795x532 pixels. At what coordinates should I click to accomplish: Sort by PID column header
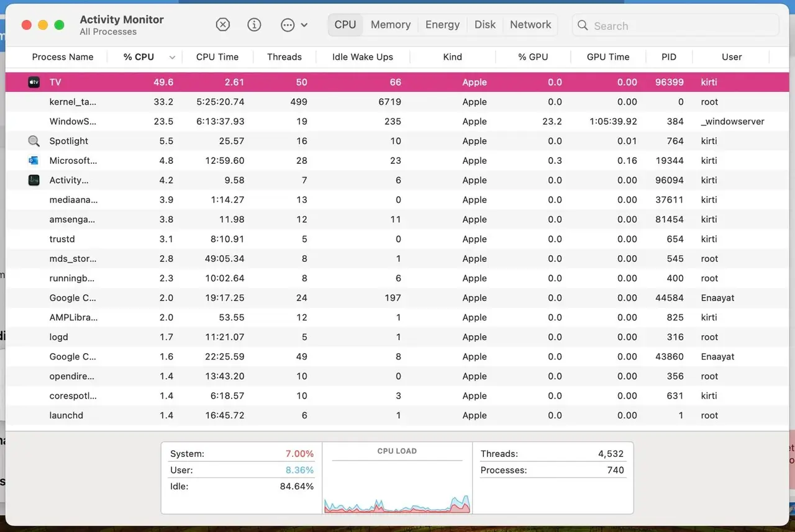coord(669,56)
